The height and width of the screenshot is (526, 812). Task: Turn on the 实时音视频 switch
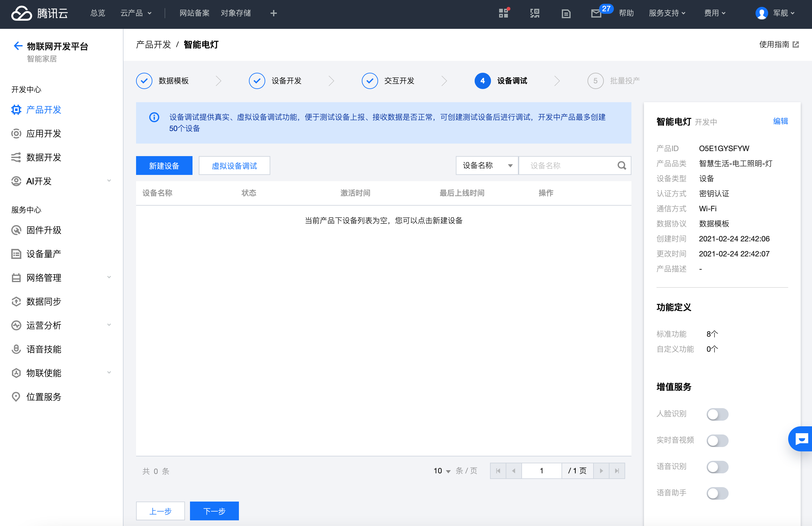click(717, 440)
